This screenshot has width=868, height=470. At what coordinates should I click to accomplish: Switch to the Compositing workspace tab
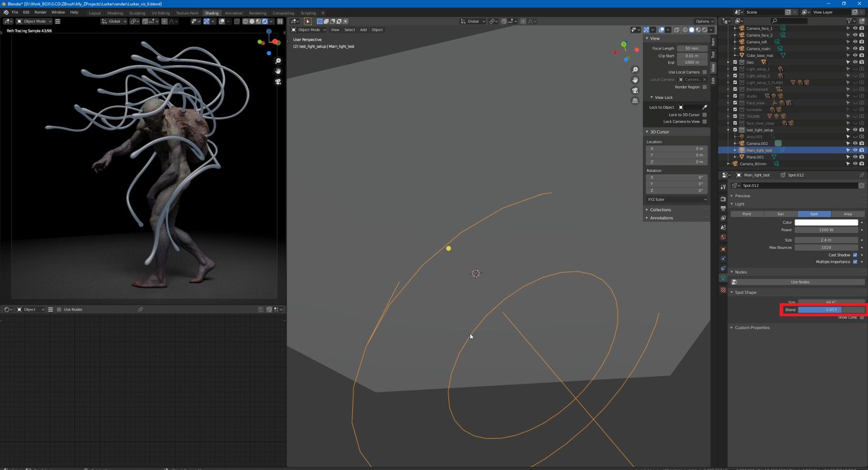pos(283,13)
